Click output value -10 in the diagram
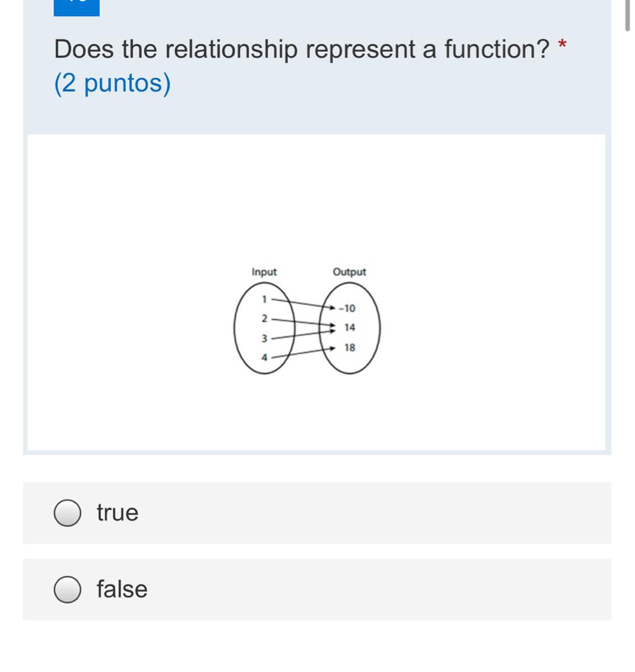The image size is (635, 672). (347, 309)
